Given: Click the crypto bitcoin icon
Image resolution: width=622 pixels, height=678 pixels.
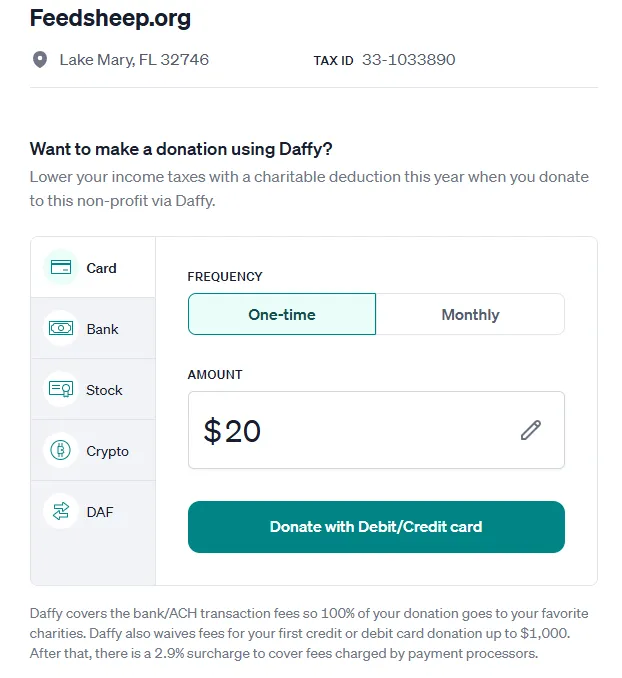Looking at the screenshot, I should 61,450.
